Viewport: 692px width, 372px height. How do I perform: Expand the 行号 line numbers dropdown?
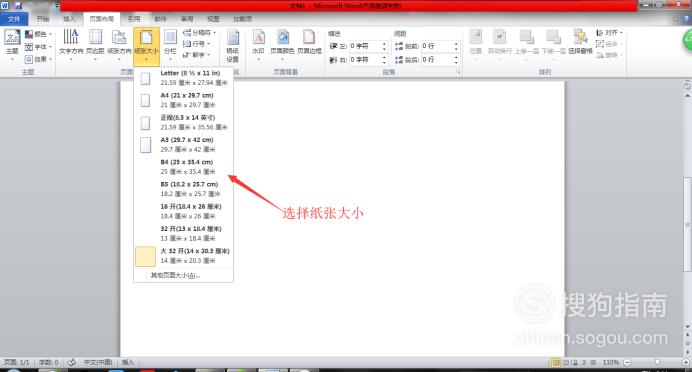[x=196, y=44]
